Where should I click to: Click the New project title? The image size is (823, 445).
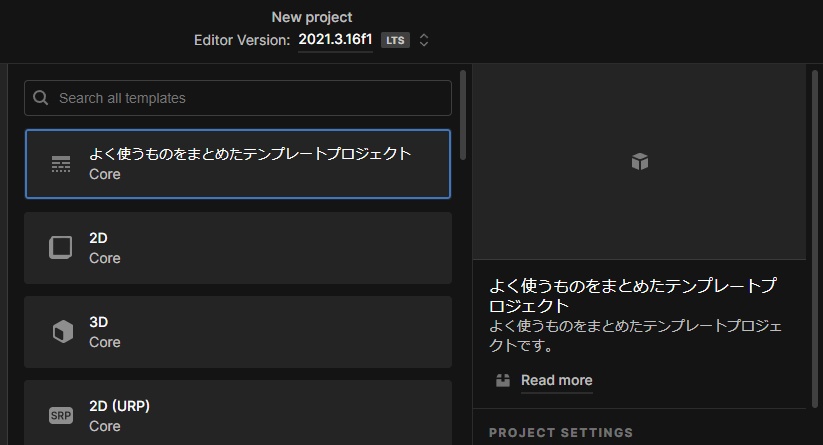pyautogui.click(x=312, y=17)
